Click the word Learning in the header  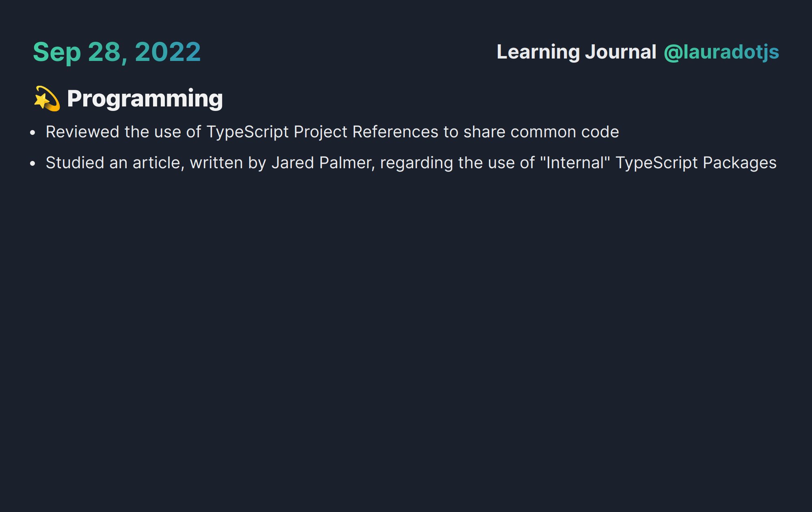538,52
